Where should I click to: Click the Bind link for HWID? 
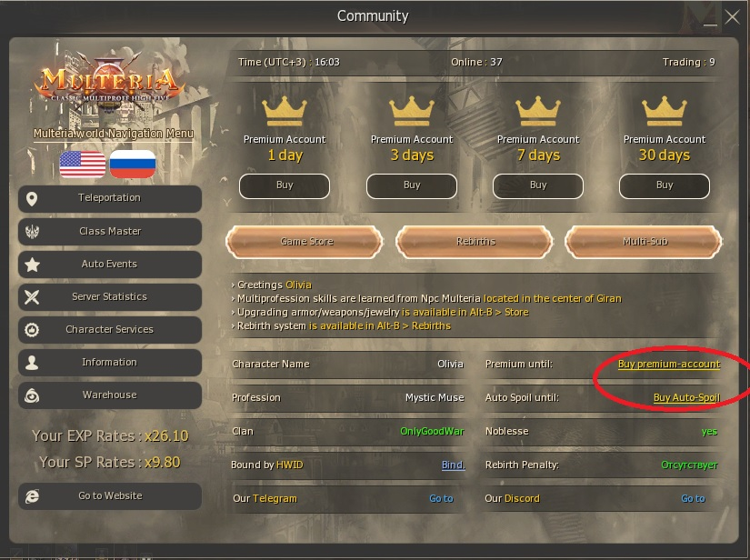coord(453,465)
